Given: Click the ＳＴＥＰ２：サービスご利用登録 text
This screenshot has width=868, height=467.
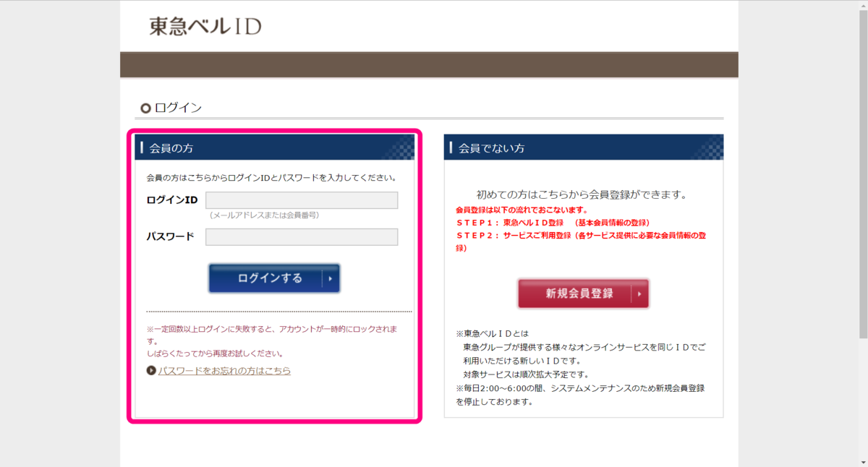Looking at the screenshot, I should click(x=581, y=241).
